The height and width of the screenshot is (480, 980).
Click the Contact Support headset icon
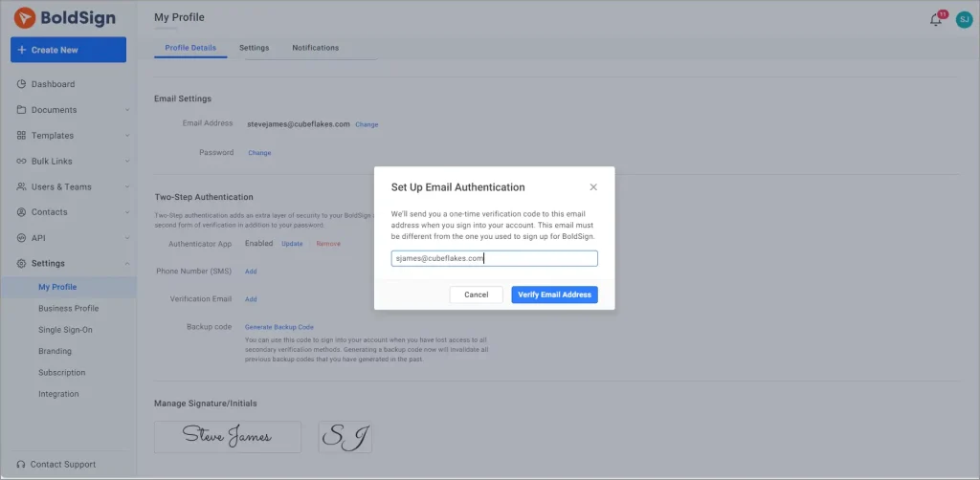click(x=21, y=465)
